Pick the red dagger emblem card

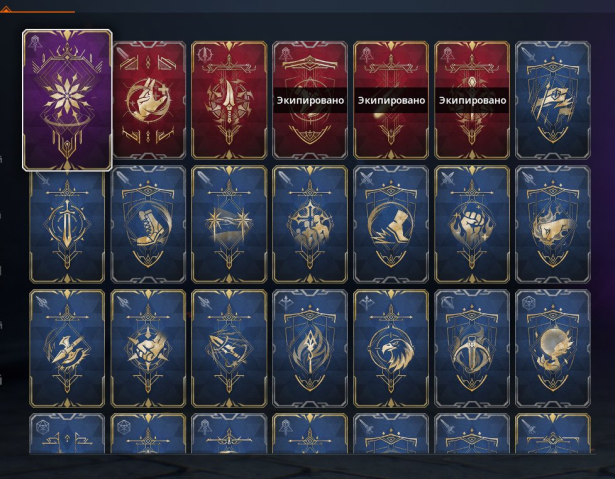click(x=229, y=100)
